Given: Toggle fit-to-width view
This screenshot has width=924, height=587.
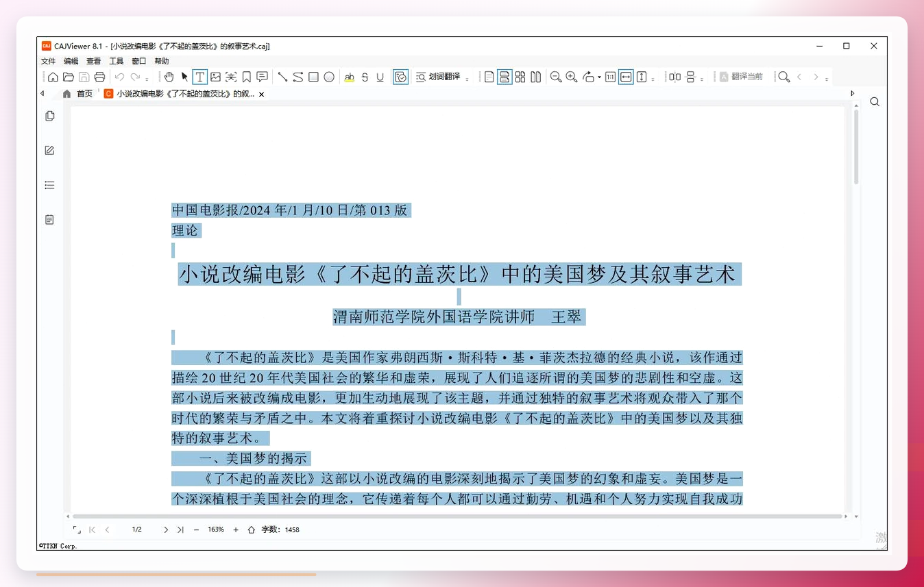Looking at the screenshot, I should [x=626, y=77].
